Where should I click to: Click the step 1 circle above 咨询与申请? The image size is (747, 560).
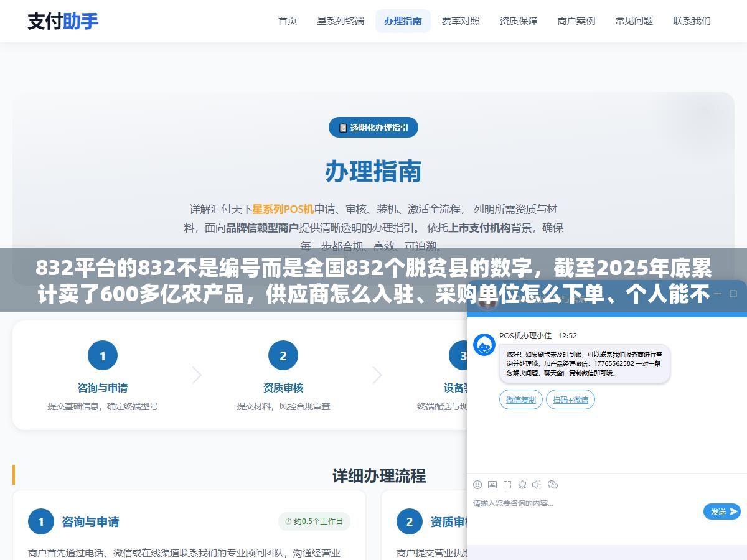(x=103, y=356)
